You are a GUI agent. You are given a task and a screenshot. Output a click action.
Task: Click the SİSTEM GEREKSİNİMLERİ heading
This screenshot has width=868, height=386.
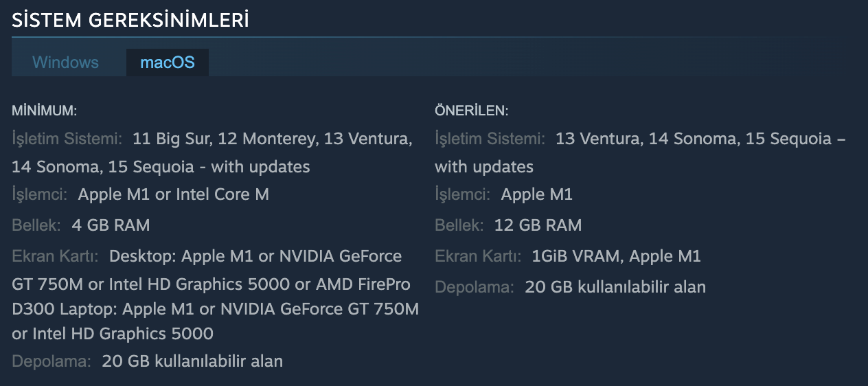[x=130, y=21]
